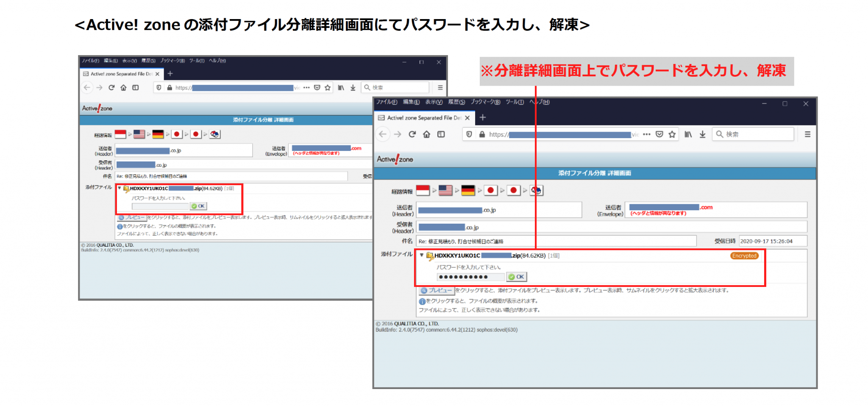
Task: Reload the page with the refresh icon
Action: pyautogui.click(x=412, y=134)
